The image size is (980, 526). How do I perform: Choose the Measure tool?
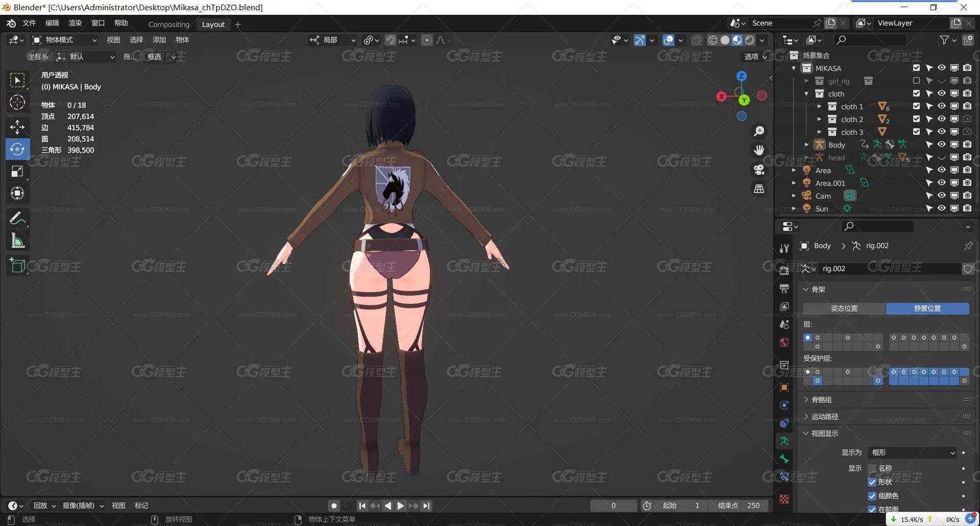17,241
